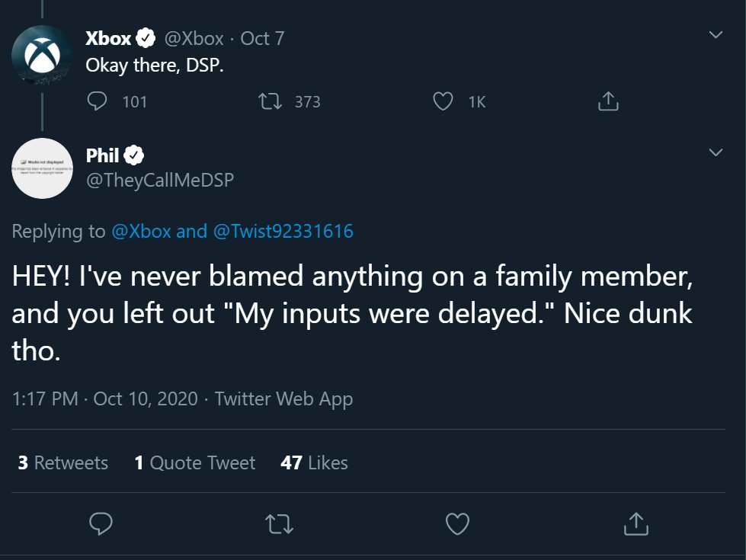Share Phil's tweet
746x560 pixels.
[x=635, y=523]
